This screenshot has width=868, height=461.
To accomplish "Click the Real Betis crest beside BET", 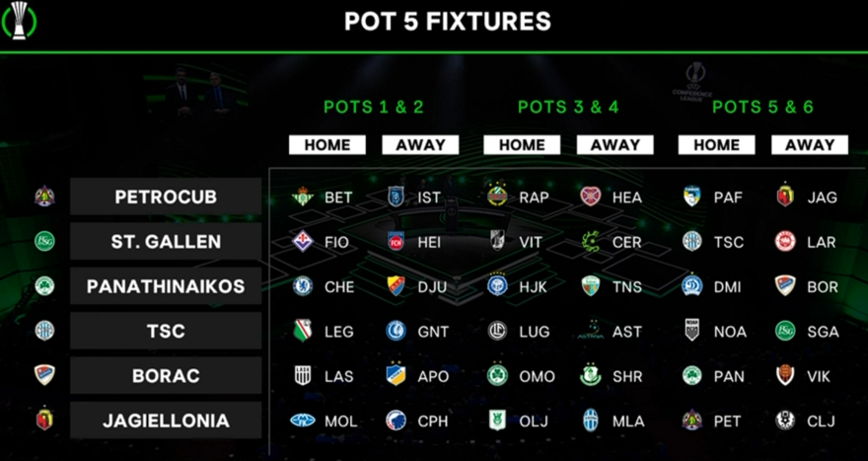I will 303,197.
